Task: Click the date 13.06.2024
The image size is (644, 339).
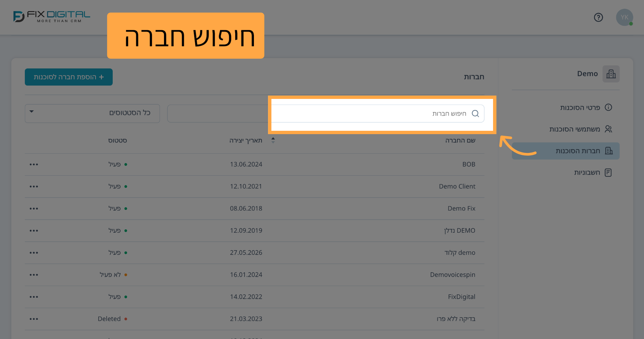Action: tap(246, 164)
